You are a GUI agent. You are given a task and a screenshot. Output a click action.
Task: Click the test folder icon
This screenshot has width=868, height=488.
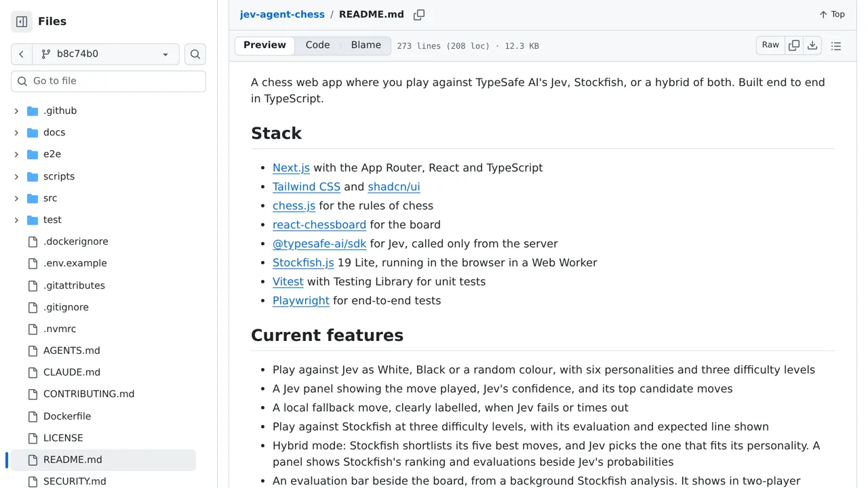(33, 220)
